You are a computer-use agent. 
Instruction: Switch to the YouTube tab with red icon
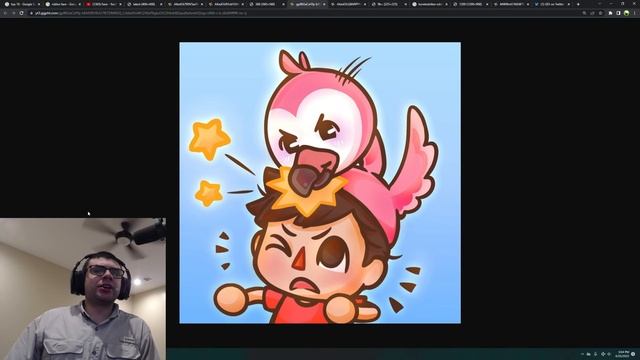pos(104,4)
